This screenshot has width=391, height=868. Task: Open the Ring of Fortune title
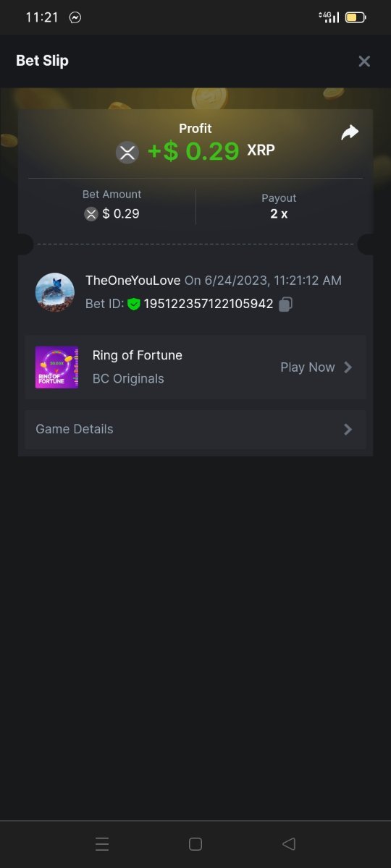138,355
